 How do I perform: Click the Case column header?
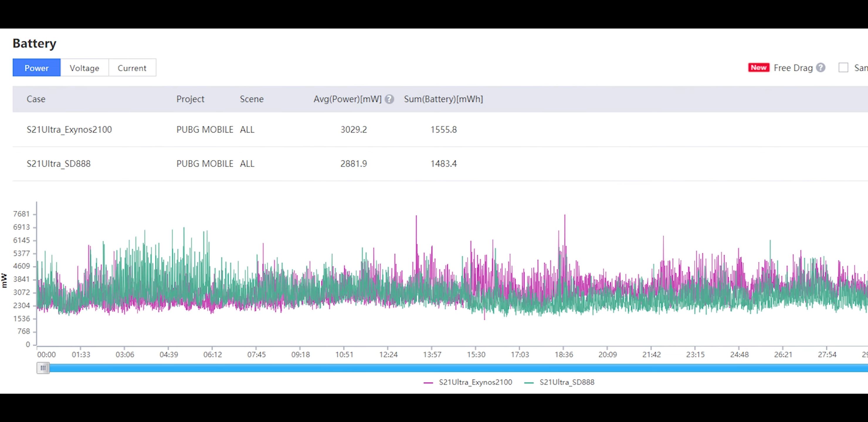[x=36, y=99]
